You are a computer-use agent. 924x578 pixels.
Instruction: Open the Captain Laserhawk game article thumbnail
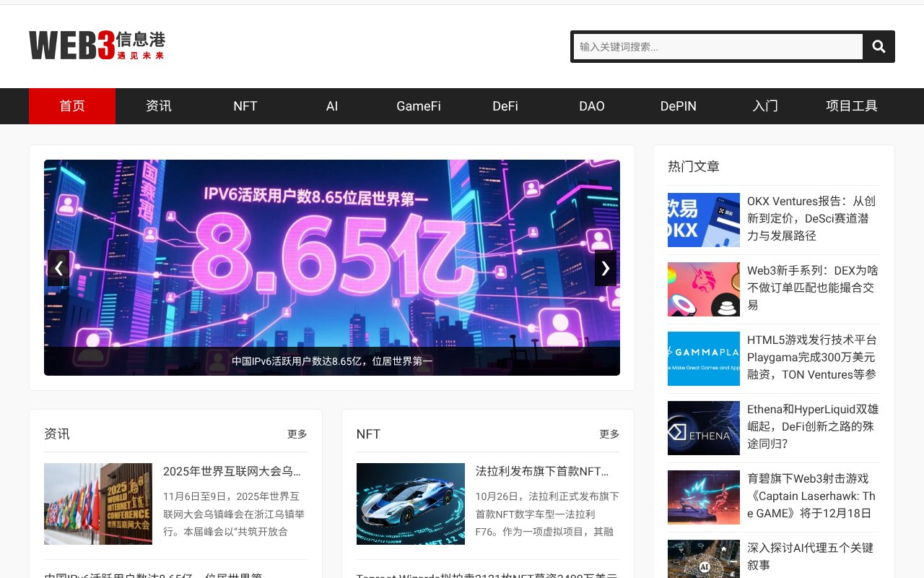click(x=703, y=497)
